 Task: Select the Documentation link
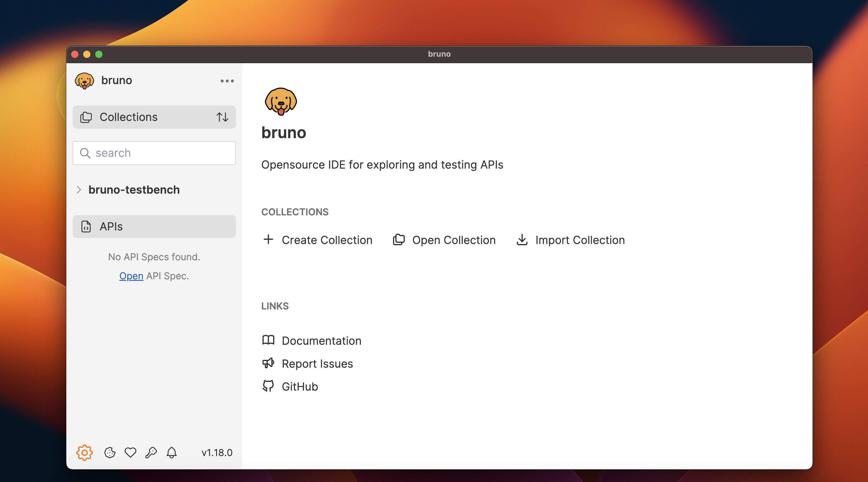(x=321, y=340)
